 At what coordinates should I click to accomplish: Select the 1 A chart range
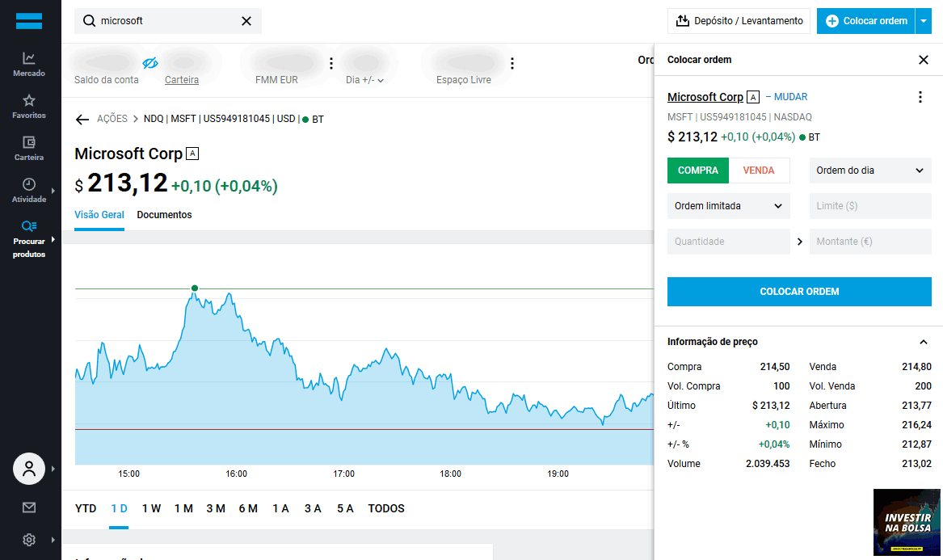pyautogui.click(x=281, y=508)
